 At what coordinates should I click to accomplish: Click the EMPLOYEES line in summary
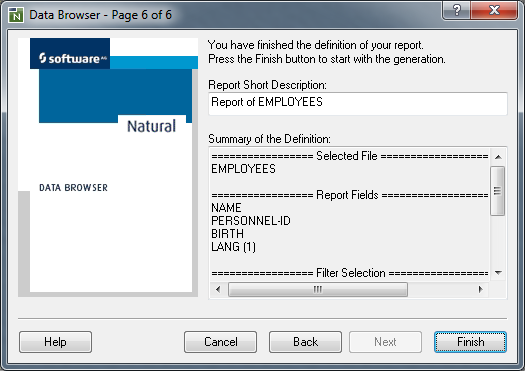(x=243, y=169)
